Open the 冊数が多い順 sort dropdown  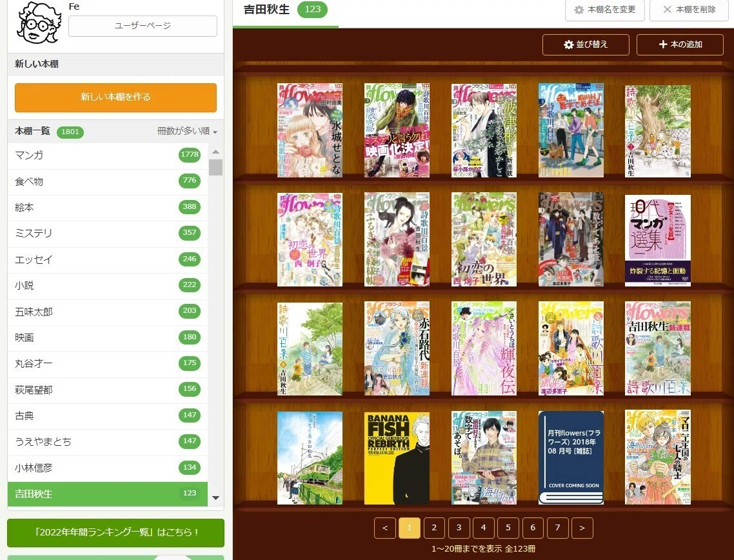187,131
